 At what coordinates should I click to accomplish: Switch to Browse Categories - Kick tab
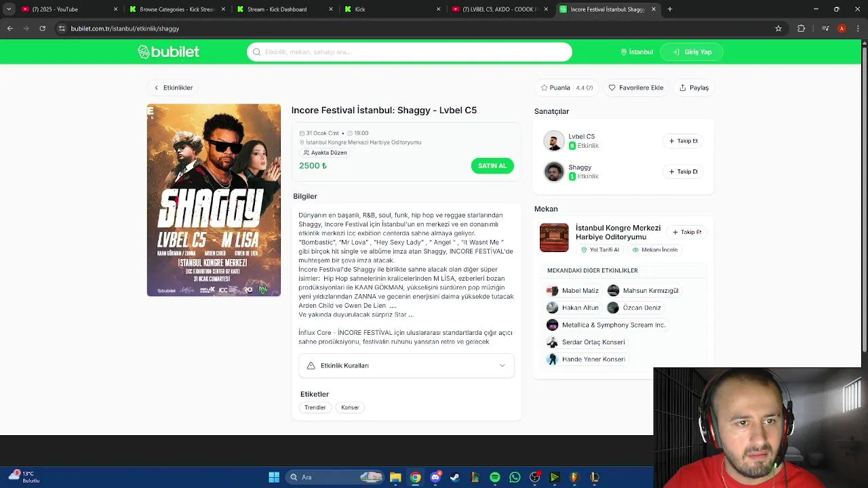coord(176,9)
